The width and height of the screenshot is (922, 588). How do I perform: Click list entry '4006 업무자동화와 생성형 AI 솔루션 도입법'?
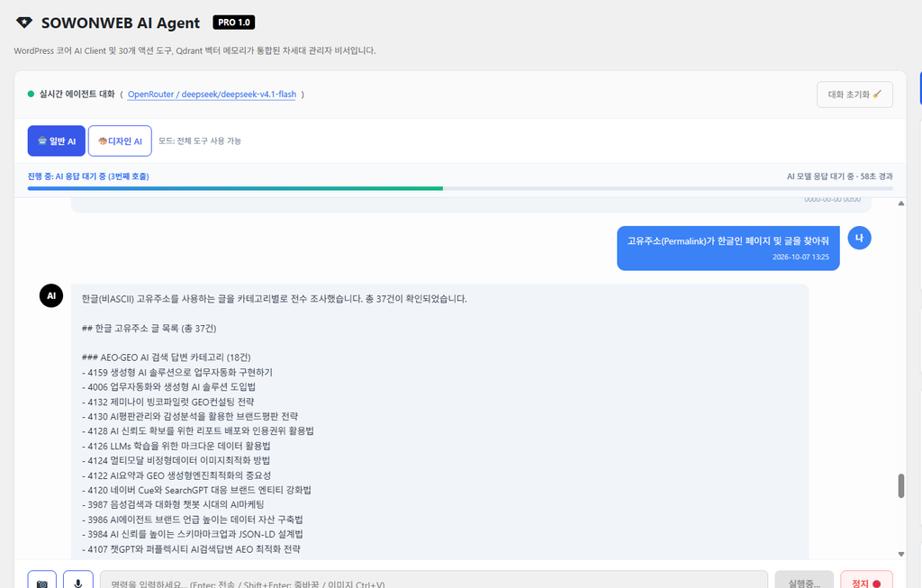(168, 387)
